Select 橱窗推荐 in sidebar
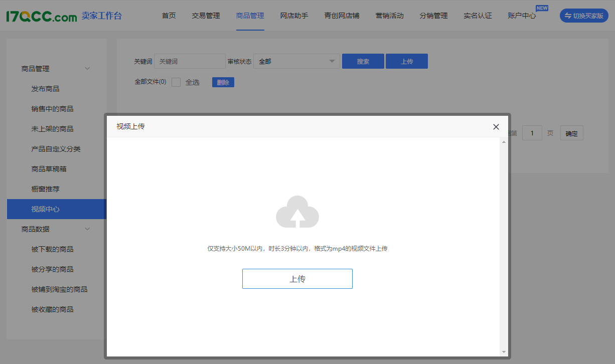The height and width of the screenshot is (364, 615). (x=45, y=189)
